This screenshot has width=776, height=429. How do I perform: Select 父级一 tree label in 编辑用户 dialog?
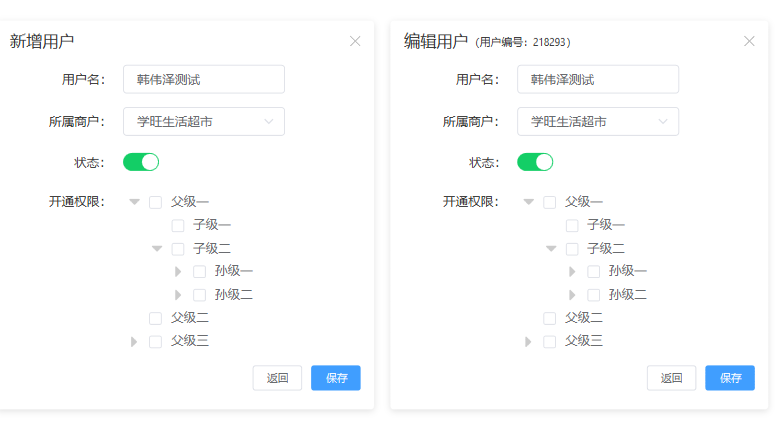[x=583, y=202]
